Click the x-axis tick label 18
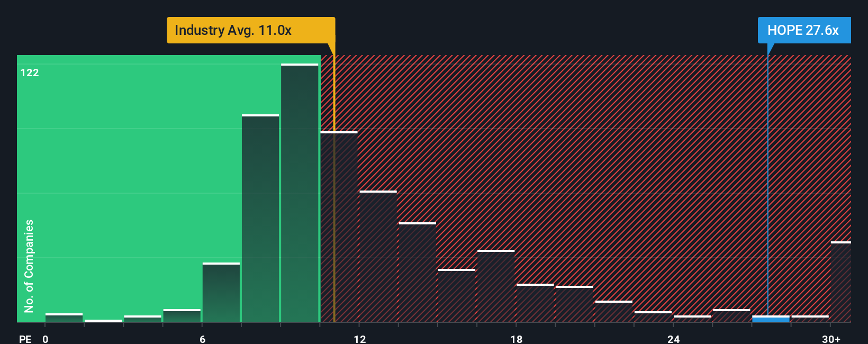This screenshot has width=868, height=344. click(x=516, y=339)
